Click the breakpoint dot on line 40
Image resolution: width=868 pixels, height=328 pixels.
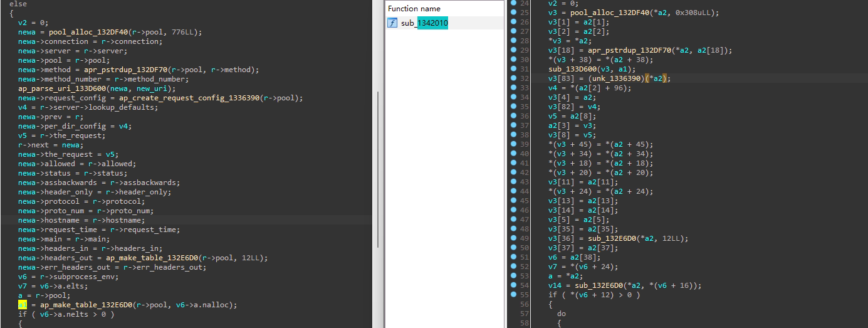(513, 154)
